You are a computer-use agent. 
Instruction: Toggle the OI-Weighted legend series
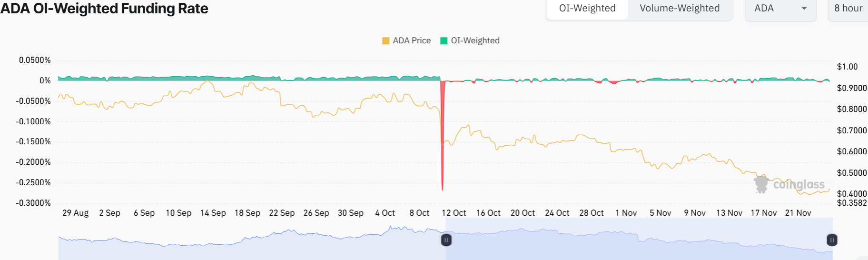pos(475,41)
